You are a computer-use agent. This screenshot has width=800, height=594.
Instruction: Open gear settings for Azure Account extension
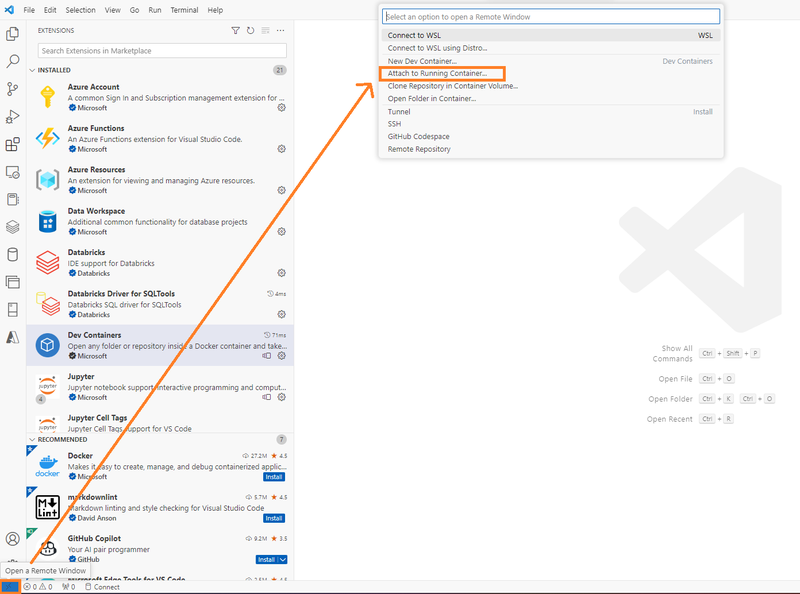[281, 108]
